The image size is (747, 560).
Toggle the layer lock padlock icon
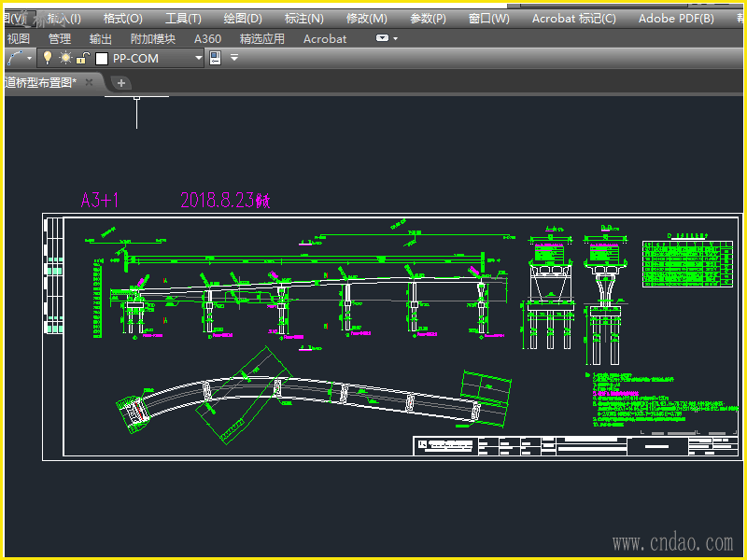82,58
